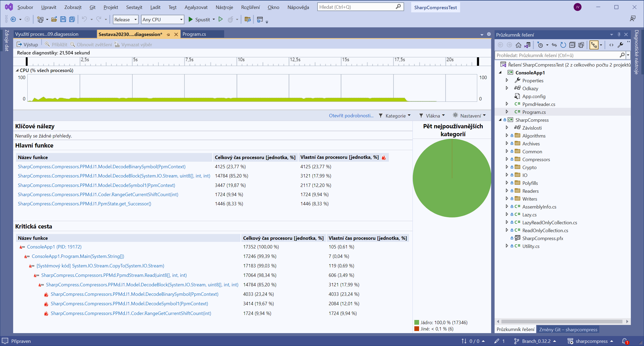
Task: Refresh the Solution Explorer
Action: 563,45
